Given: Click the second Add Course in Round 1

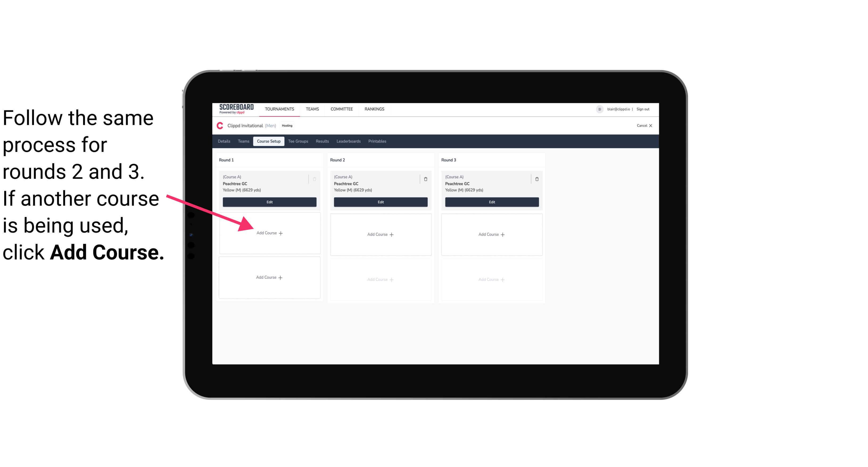Looking at the screenshot, I should point(269,277).
